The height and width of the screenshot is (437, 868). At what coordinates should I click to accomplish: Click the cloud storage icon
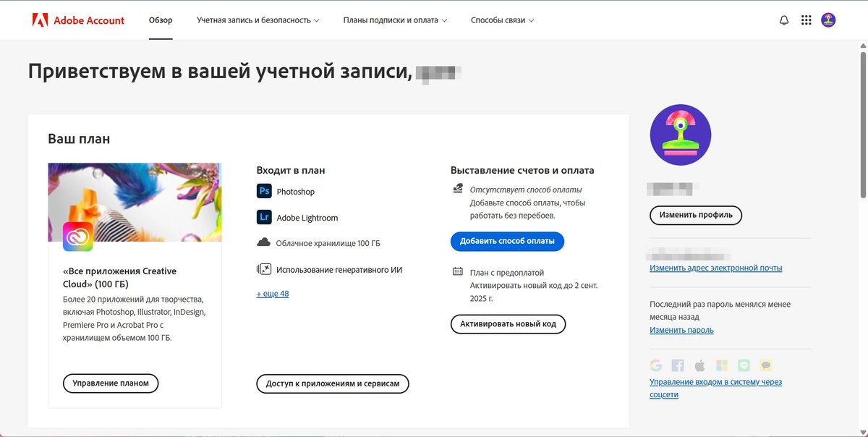coord(264,242)
